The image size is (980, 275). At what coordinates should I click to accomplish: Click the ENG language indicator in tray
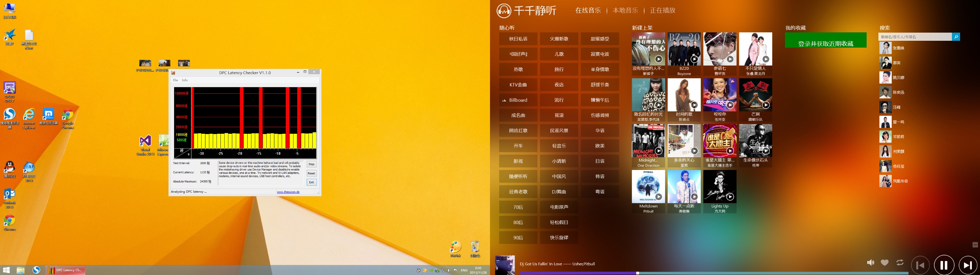[x=464, y=270]
